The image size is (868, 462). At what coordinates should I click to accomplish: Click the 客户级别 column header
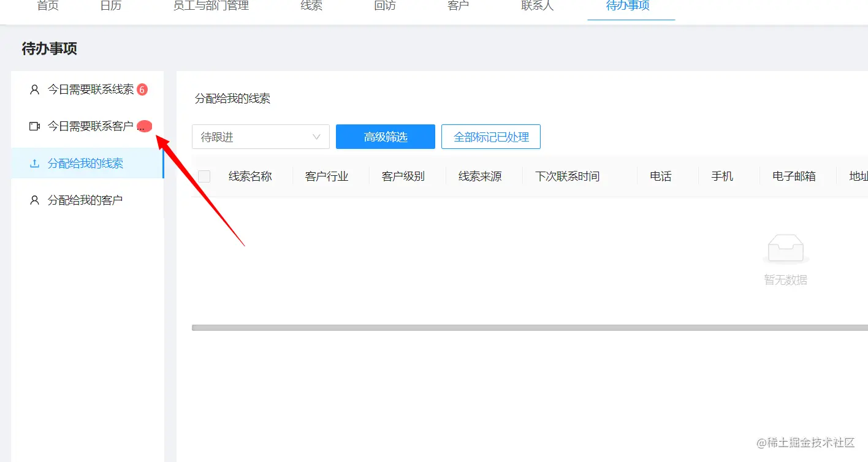tap(403, 176)
